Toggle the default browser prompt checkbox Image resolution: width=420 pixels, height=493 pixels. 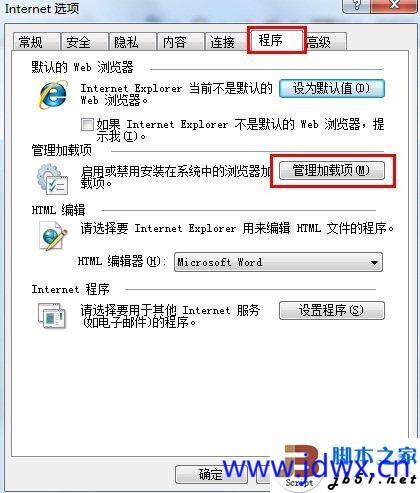point(87,125)
